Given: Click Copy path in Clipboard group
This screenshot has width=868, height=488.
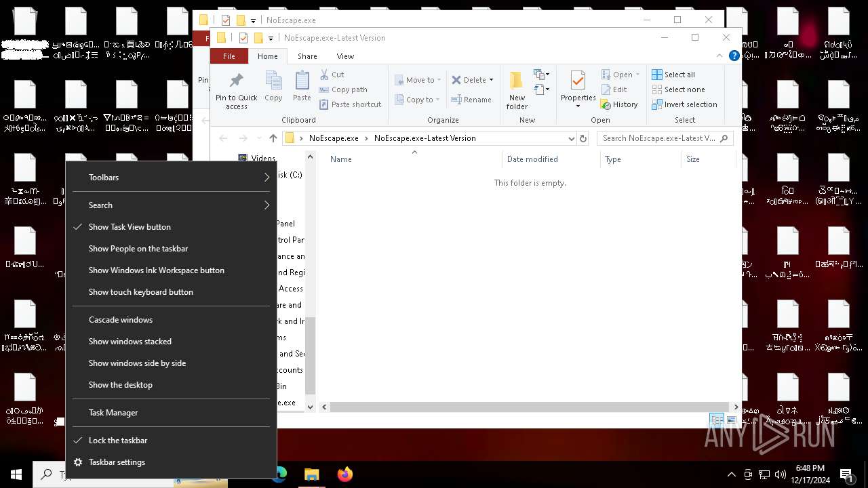Looking at the screenshot, I should tap(343, 89).
